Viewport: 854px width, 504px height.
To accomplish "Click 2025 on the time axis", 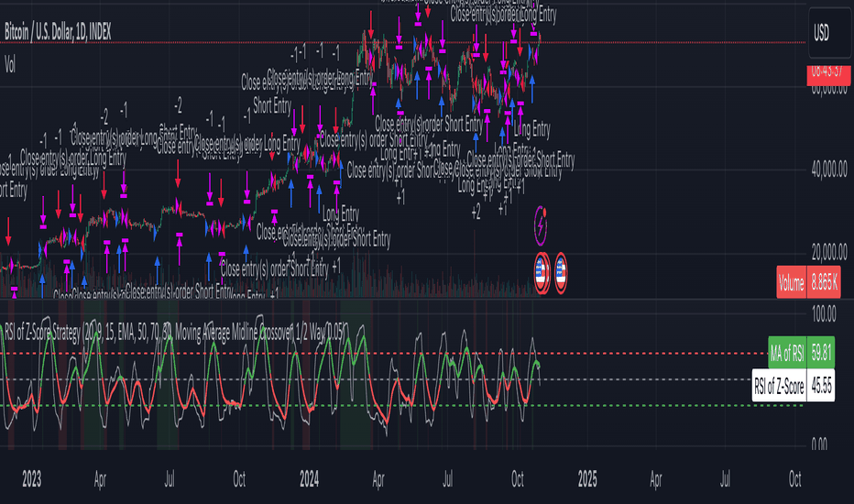I will [587, 479].
